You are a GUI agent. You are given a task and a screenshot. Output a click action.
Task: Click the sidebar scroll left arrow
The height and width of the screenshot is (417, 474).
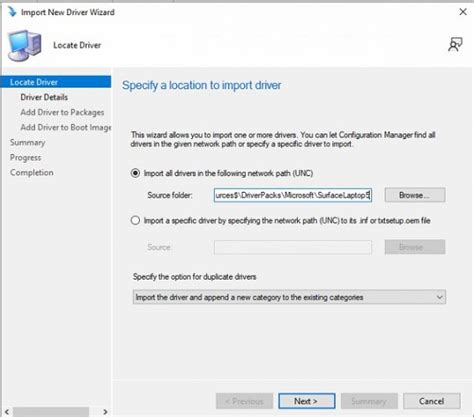7,412
